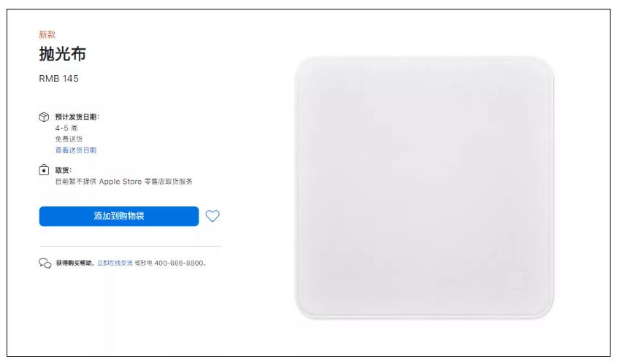Viewport: 620px width, 364px height.
Task: Click the RMB 145 price text
Action: pyautogui.click(x=58, y=79)
